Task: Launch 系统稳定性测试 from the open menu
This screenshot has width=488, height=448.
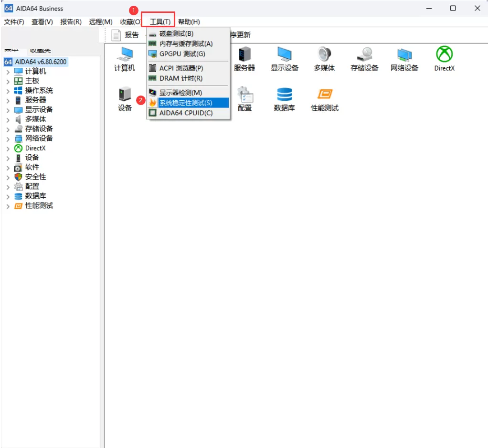Action: point(187,102)
